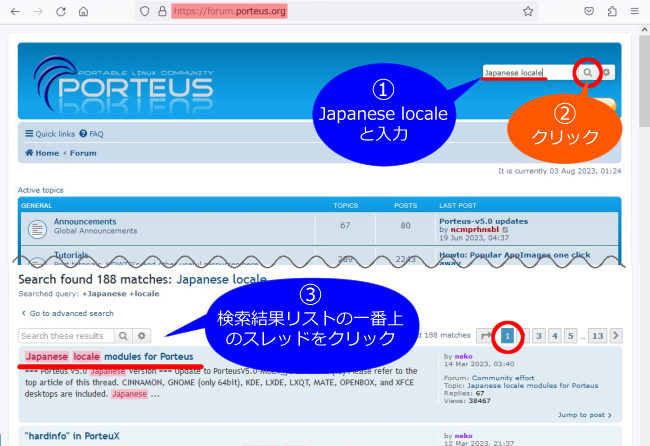This screenshot has height=446, width=650.
Task: Open the Quick links menu
Action: coord(50,133)
